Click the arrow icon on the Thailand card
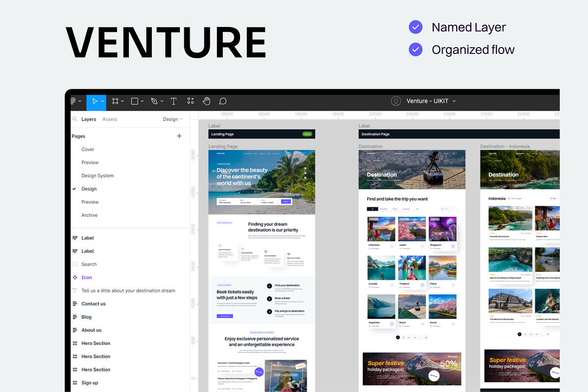The width and height of the screenshot is (588, 392). click(x=422, y=285)
